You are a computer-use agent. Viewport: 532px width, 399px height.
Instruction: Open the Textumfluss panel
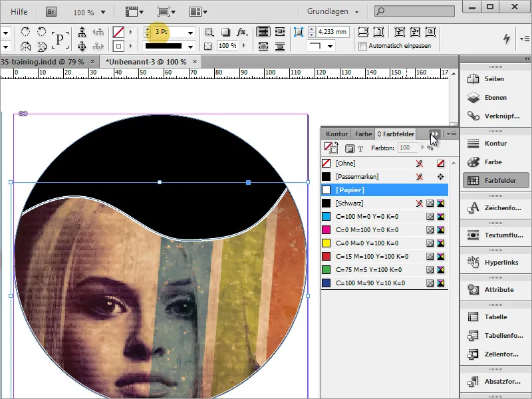[495, 235]
